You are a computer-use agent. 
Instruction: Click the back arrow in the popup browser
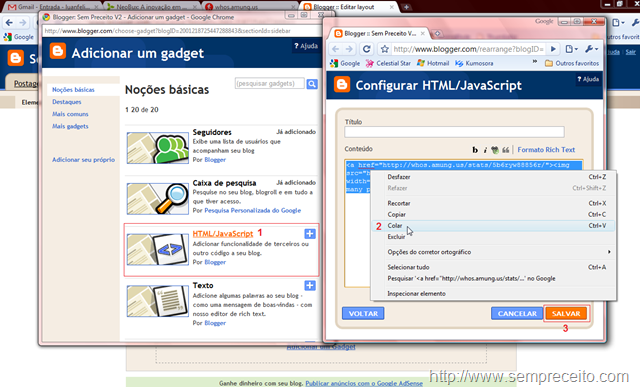coord(336,49)
